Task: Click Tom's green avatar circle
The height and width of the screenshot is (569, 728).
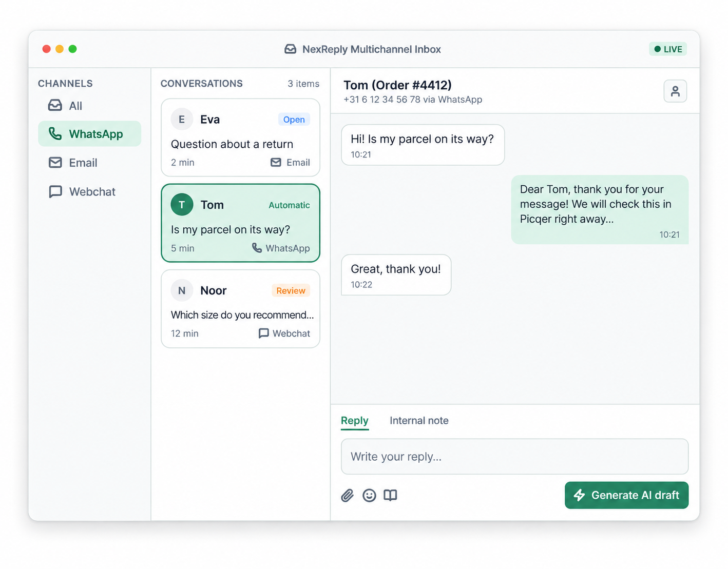Action: tap(182, 205)
